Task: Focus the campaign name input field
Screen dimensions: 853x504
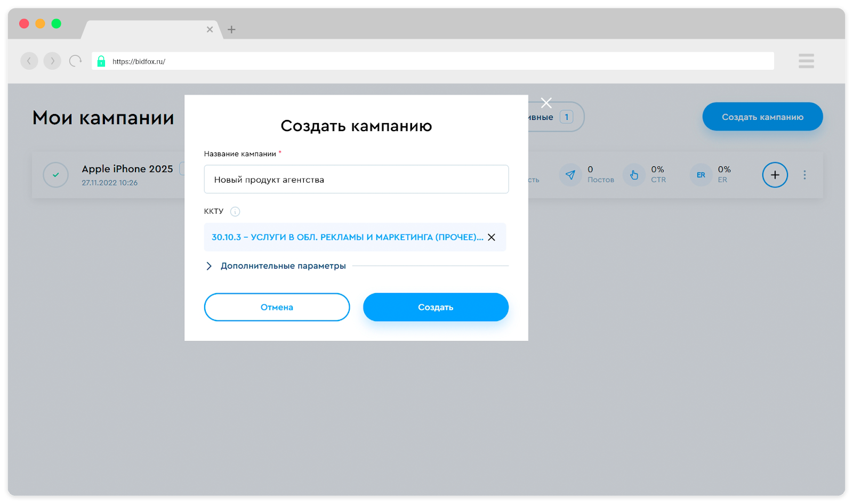Action: coord(356,180)
